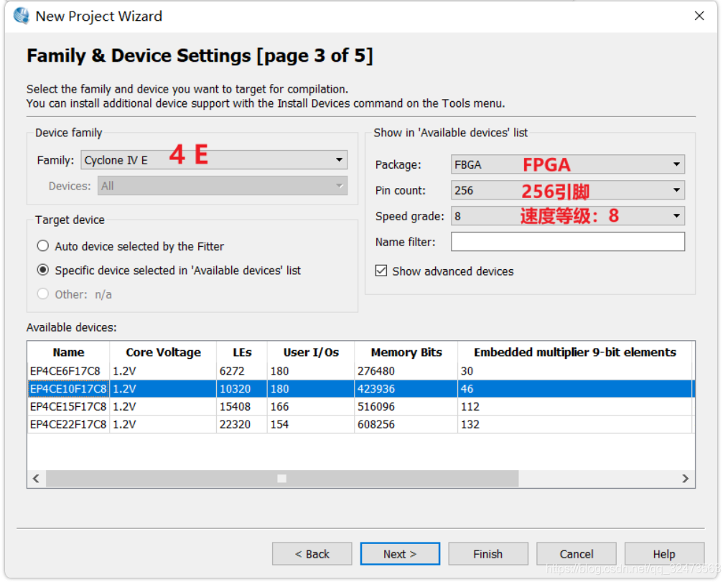Viewport: 728px width, 582px height.
Task: Open the Package dropdown showing FBGA
Action: point(567,164)
